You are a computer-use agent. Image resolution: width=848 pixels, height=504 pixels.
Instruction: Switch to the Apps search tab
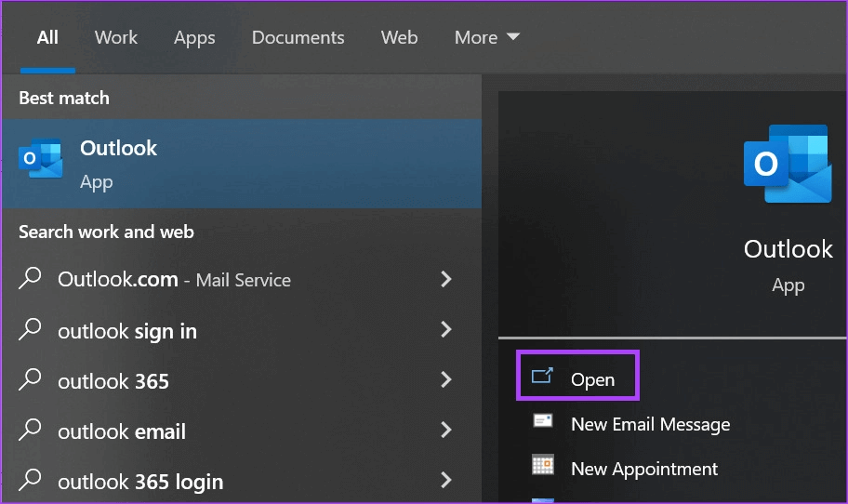[194, 38]
